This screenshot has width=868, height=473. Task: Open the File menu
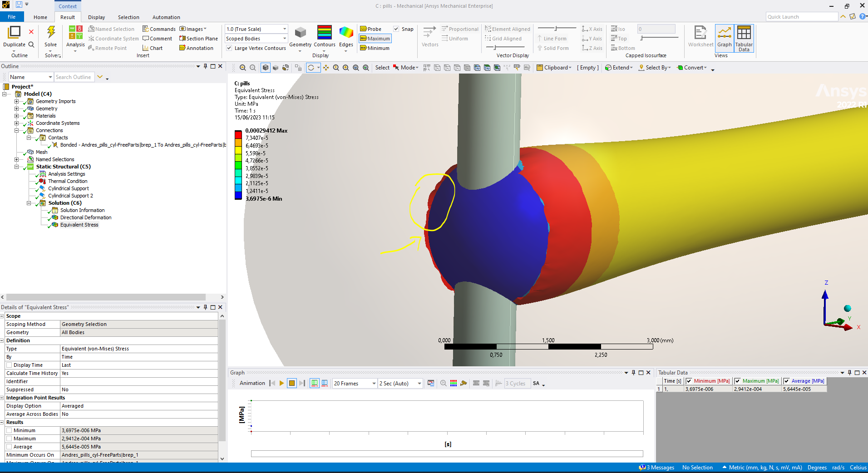coord(11,17)
